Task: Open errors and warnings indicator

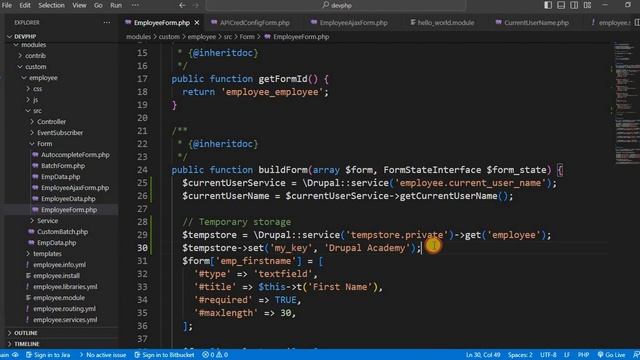Action: pos(215,355)
